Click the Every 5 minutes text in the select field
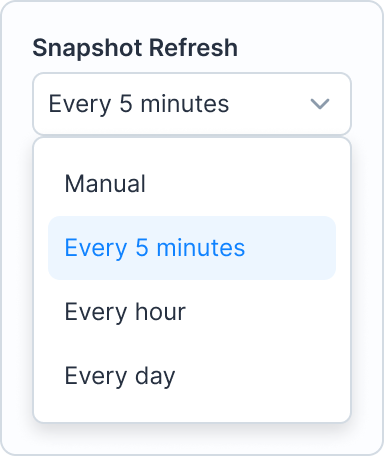The height and width of the screenshot is (456, 384). point(139,104)
